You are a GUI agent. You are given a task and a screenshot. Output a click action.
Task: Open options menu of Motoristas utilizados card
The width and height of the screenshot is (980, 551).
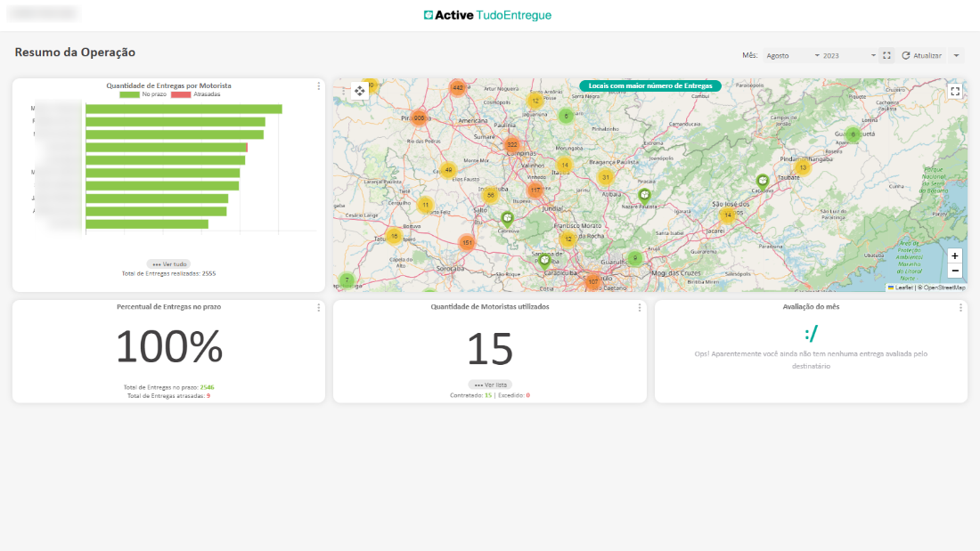640,307
